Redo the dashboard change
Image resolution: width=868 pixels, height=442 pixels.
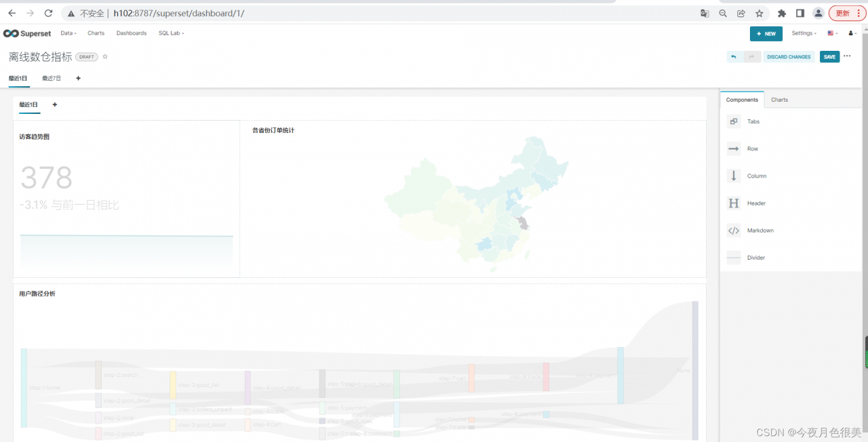pos(752,57)
